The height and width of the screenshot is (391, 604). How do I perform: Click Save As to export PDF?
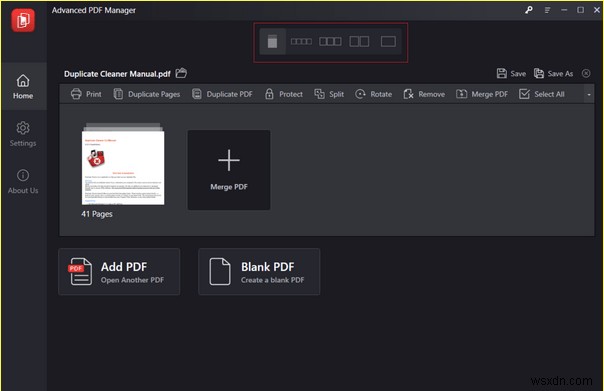(553, 73)
